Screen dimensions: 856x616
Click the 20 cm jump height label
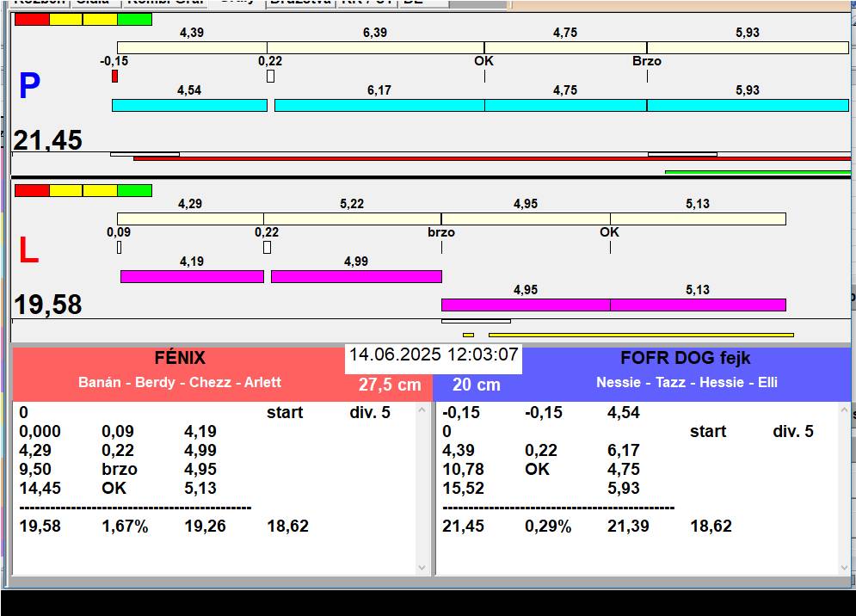(x=476, y=385)
